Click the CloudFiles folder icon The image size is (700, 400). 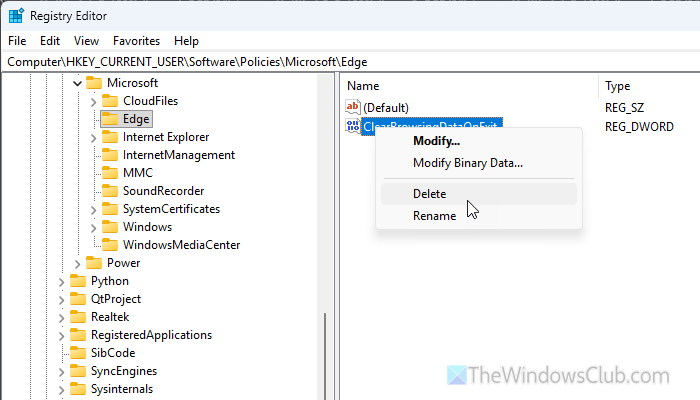pyautogui.click(x=110, y=101)
